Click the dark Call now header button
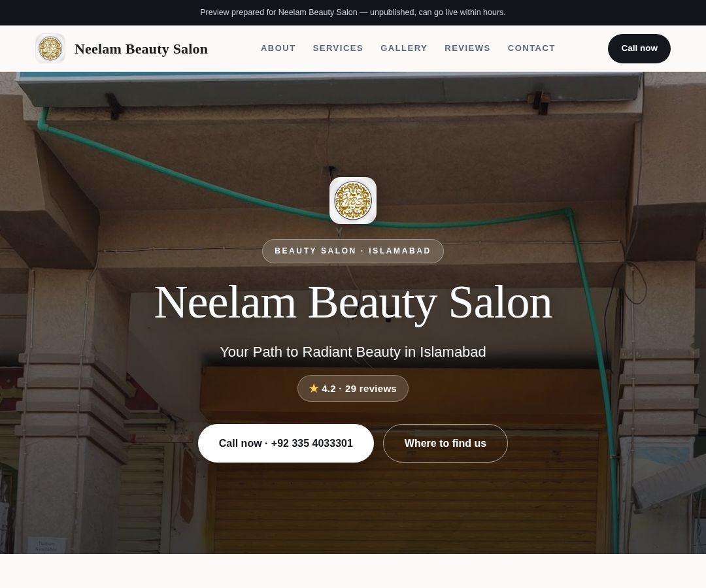 [x=639, y=48]
